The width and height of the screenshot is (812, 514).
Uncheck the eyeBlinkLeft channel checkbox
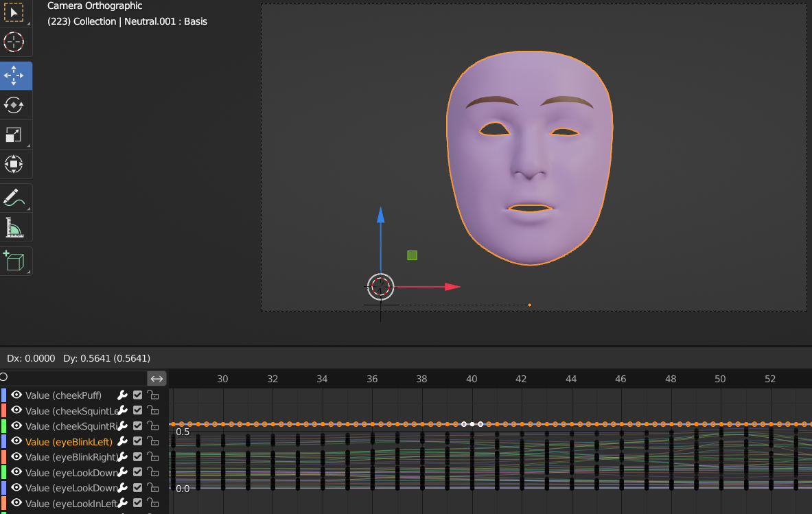pos(137,441)
